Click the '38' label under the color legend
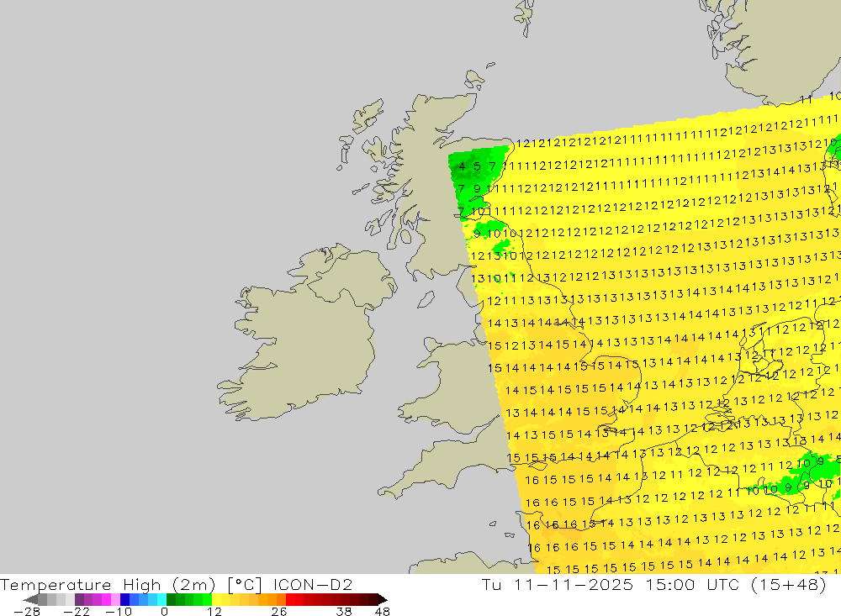Image resolution: width=841 pixels, height=616 pixels. [344, 612]
